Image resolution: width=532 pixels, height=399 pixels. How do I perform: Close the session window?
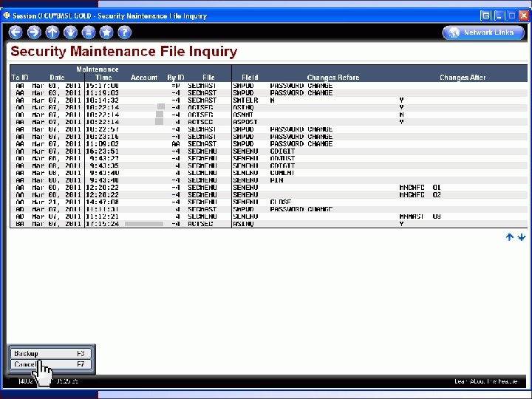tap(524, 16)
